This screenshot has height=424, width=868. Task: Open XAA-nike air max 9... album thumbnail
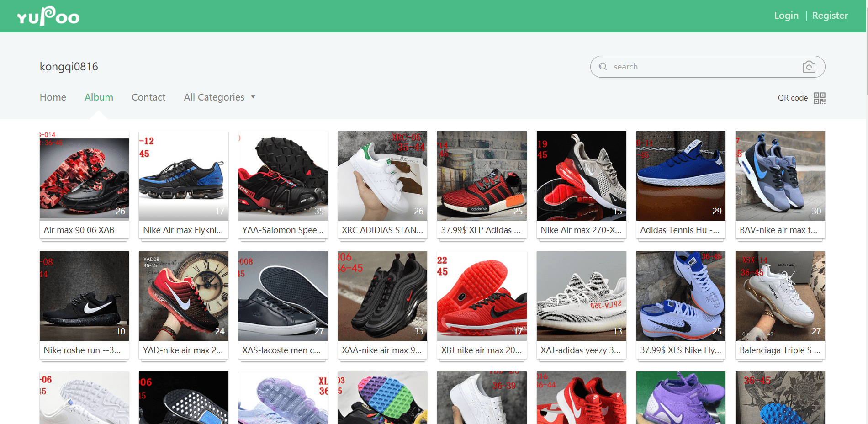[x=382, y=296]
